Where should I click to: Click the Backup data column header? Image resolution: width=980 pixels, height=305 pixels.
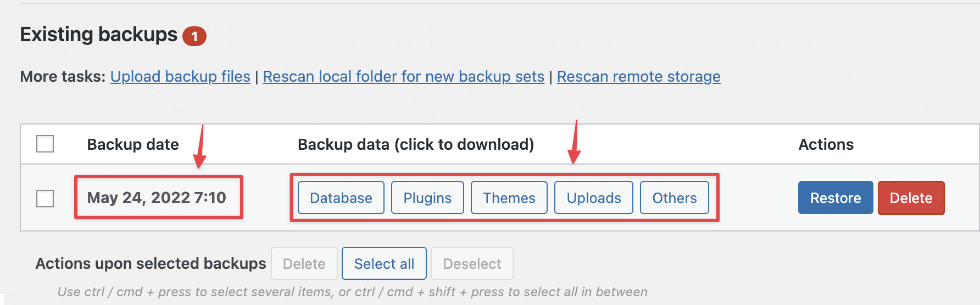coord(415,144)
